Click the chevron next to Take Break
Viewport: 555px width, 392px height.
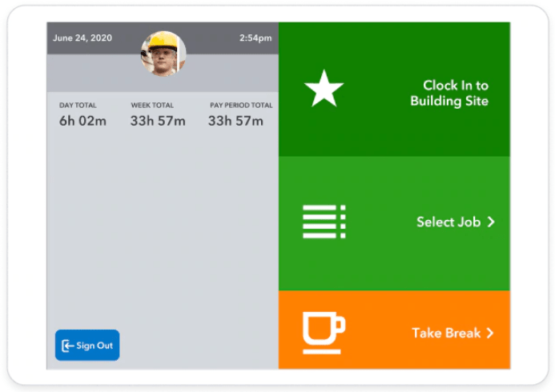(x=490, y=333)
